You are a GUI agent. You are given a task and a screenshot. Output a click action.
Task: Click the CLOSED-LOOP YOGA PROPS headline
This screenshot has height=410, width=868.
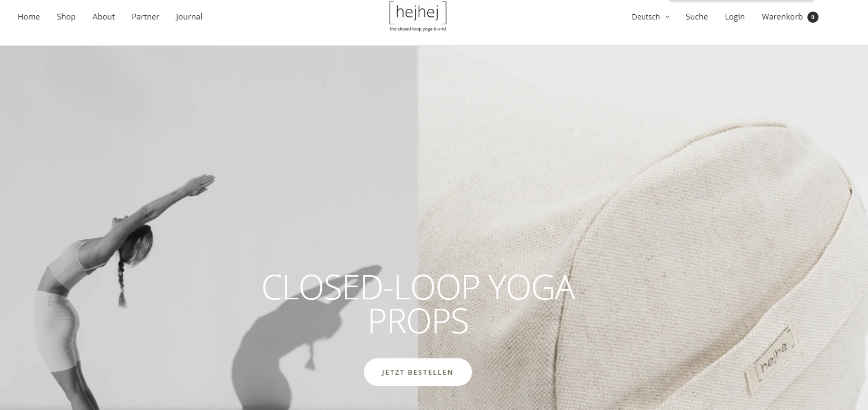pos(418,304)
